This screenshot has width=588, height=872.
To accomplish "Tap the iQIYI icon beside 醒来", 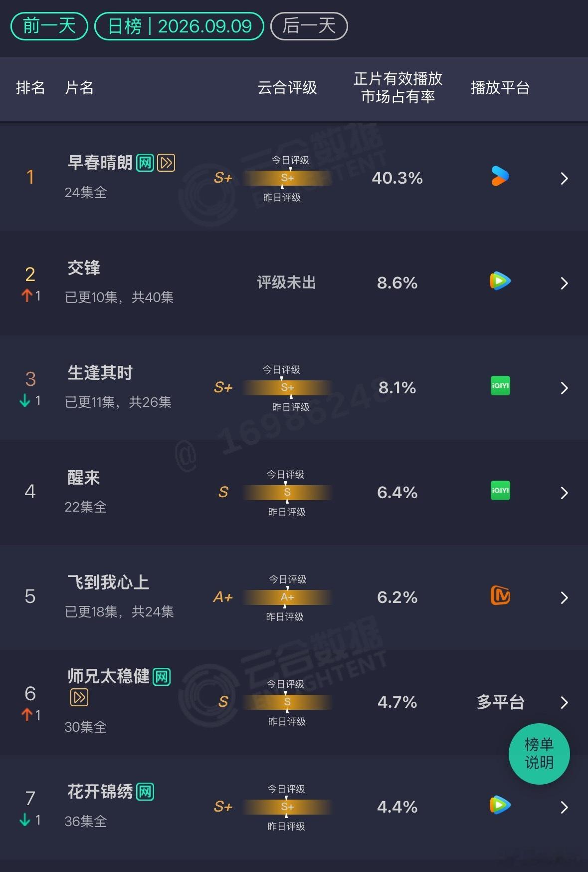I will pos(500,491).
